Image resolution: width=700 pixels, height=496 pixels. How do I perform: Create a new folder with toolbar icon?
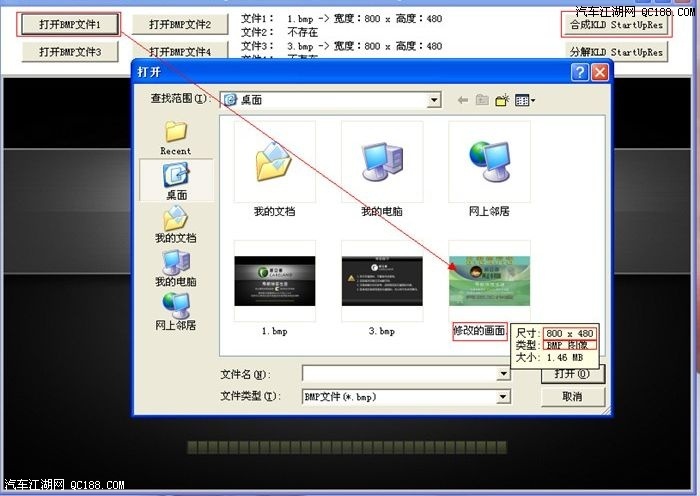(x=502, y=100)
